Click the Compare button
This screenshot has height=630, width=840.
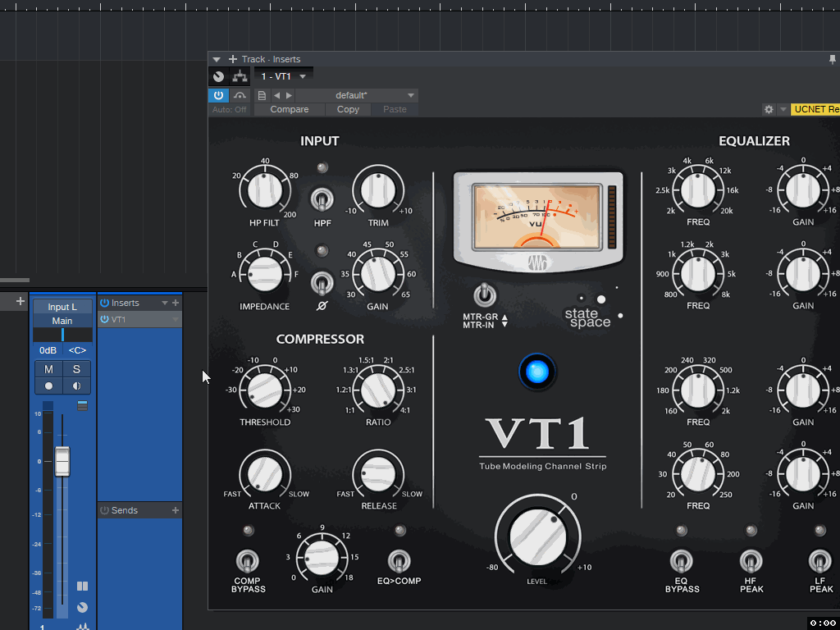(x=290, y=109)
